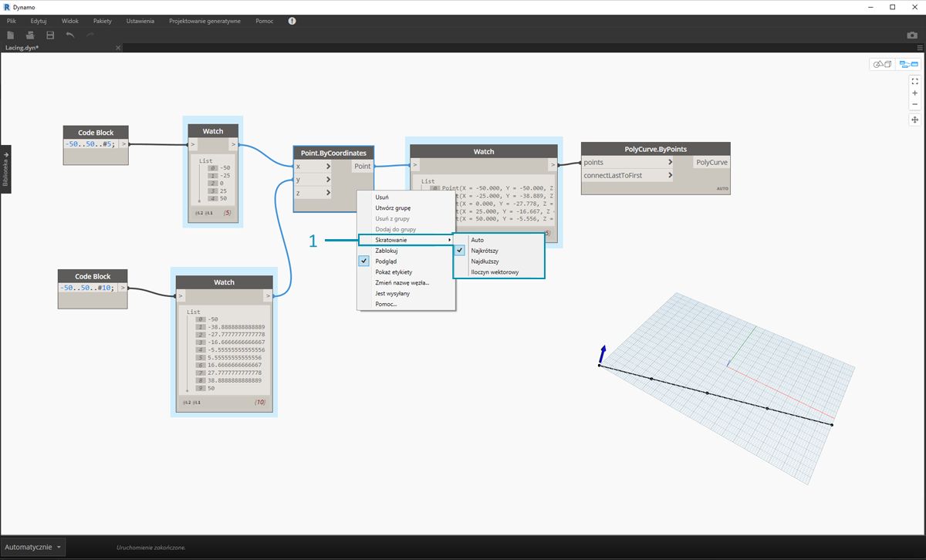Click the blue Z-axis arrow in 3D preview
Viewport: 926px width, 560px height.
point(602,354)
